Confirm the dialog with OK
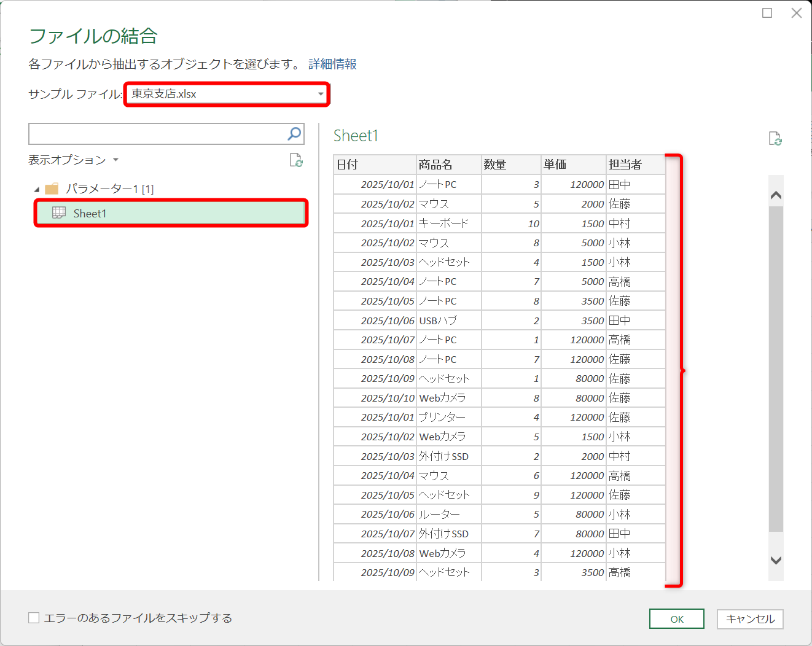Image resolution: width=812 pixels, height=646 pixels. click(676, 618)
